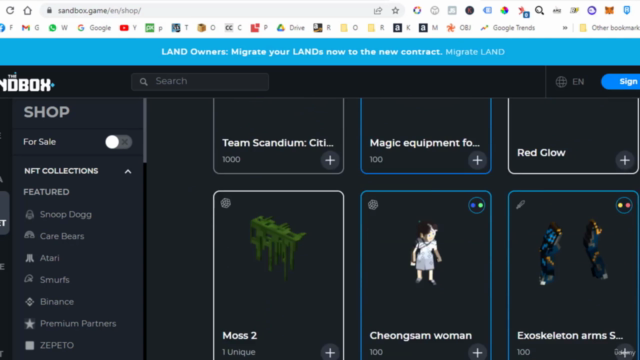Viewport: 640px width, 360px height.
Task: Open the Google Drive bookmark
Action: tap(291, 28)
